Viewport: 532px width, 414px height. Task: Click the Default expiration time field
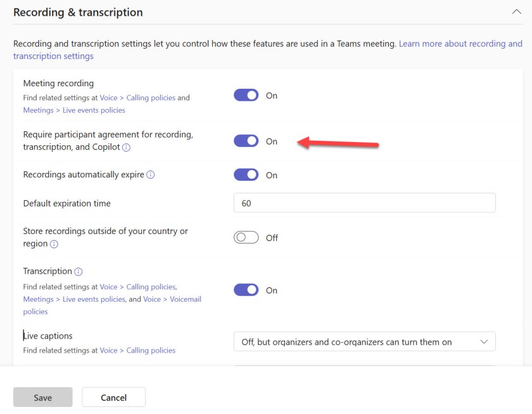tap(364, 203)
